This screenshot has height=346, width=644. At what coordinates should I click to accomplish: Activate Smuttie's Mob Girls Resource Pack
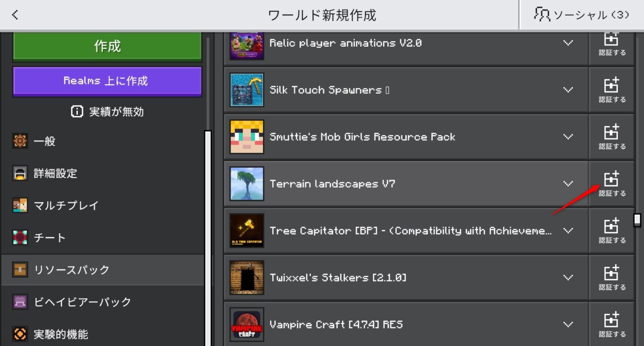612,137
